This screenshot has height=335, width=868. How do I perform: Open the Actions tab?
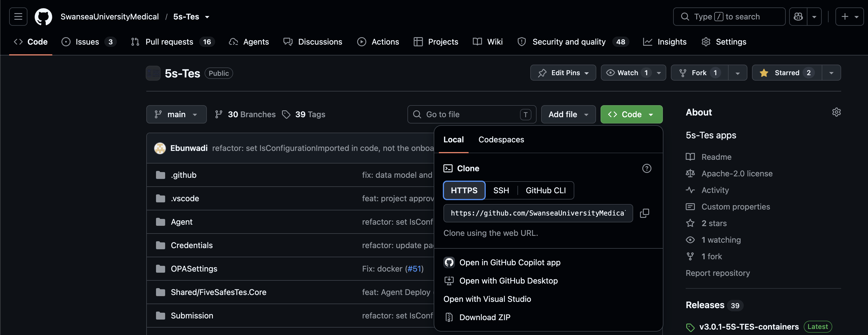coord(378,42)
